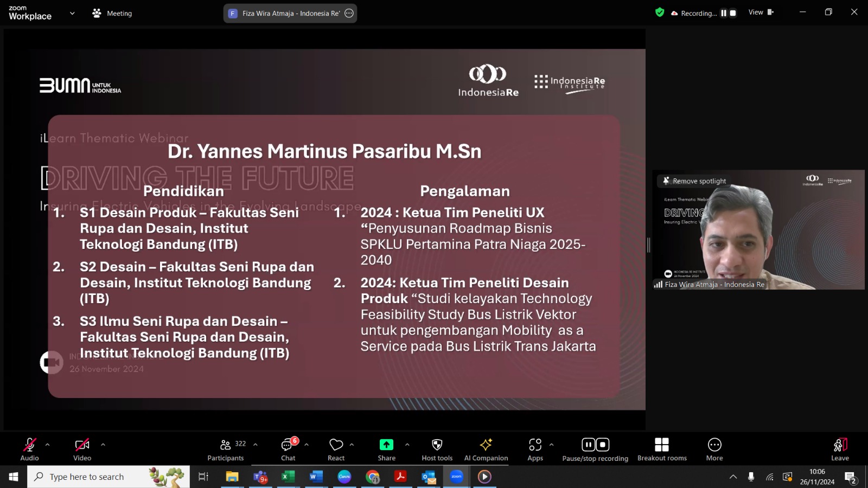This screenshot has height=488, width=868.
Task: Open the More options menu
Action: [x=714, y=450]
